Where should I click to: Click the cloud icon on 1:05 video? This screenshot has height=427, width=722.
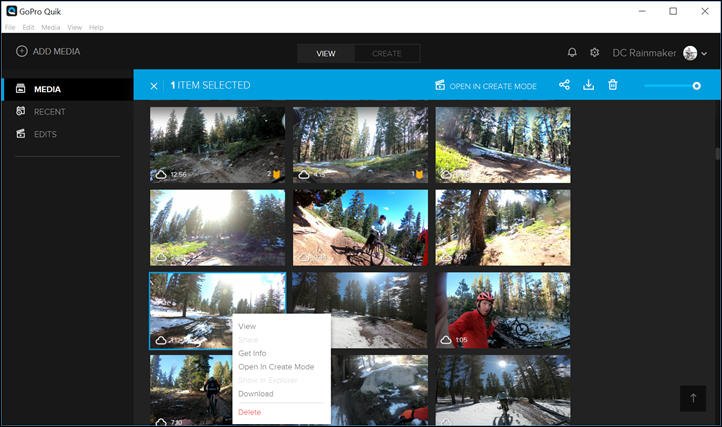click(x=446, y=340)
